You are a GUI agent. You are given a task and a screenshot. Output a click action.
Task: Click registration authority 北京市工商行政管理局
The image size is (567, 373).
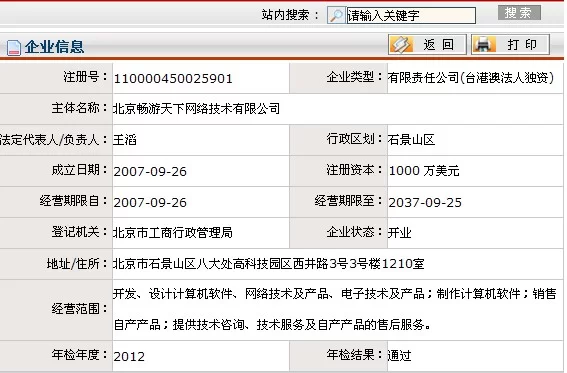tap(172, 232)
